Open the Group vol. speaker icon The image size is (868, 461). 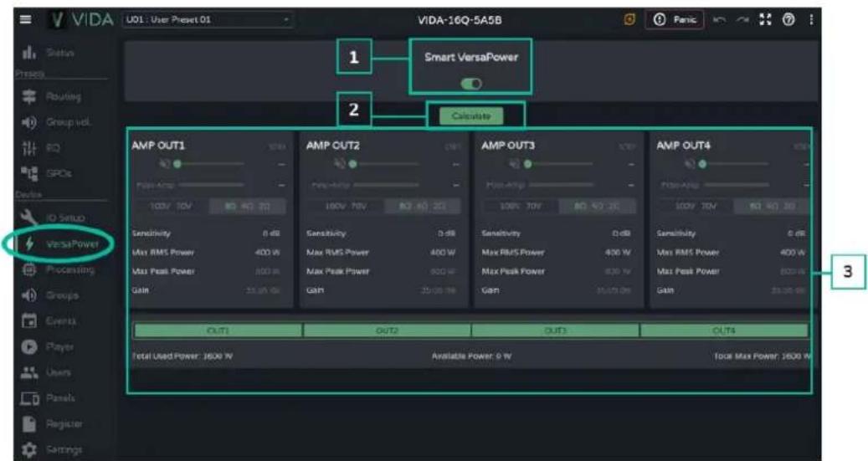29,122
